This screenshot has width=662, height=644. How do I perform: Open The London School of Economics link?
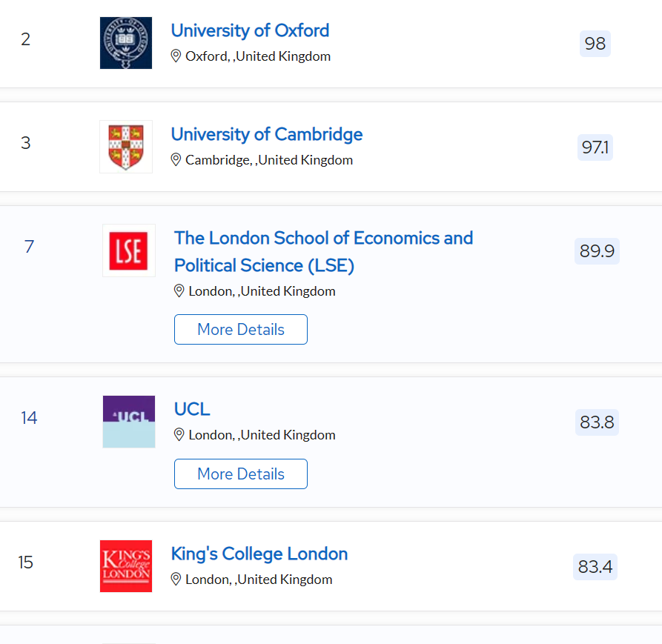[x=323, y=251]
